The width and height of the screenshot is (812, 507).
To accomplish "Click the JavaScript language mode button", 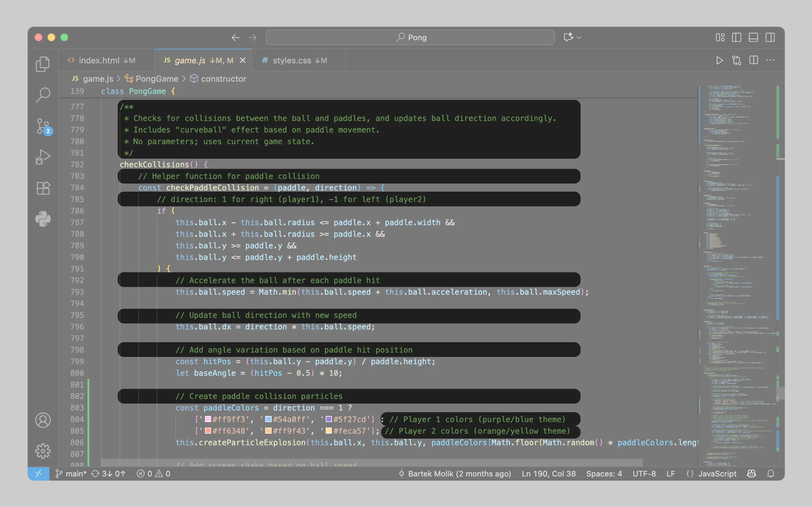I will 717,474.
